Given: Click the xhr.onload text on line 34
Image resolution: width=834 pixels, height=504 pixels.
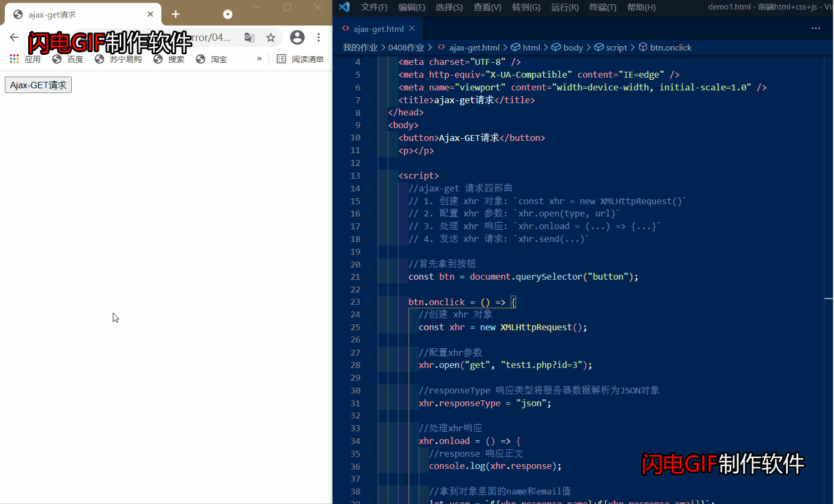Looking at the screenshot, I should click(444, 441).
